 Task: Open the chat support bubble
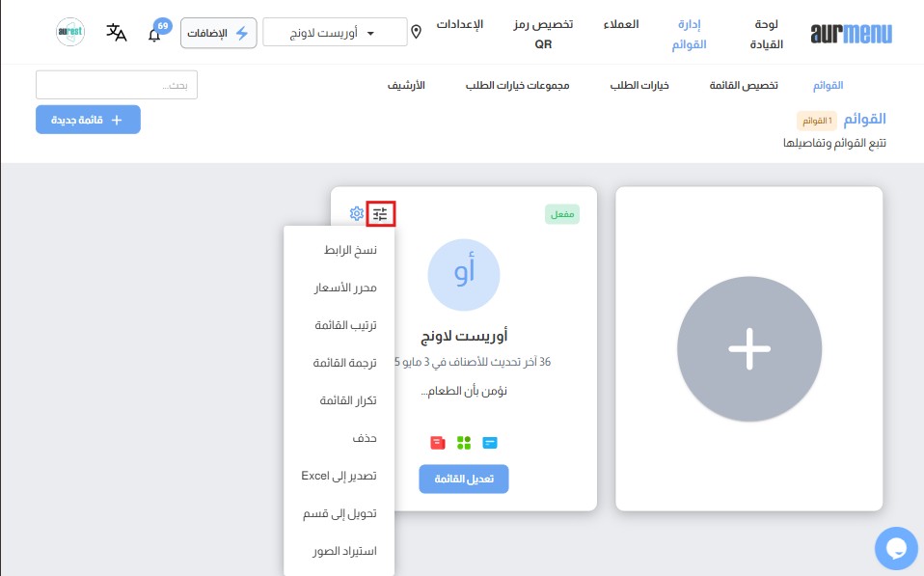point(896,548)
